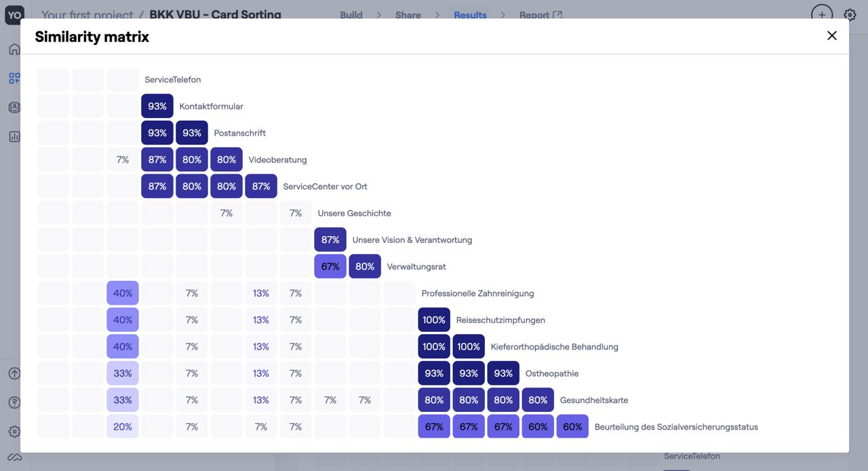Click the Videoberatung row label in the matrix

click(277, 159)
